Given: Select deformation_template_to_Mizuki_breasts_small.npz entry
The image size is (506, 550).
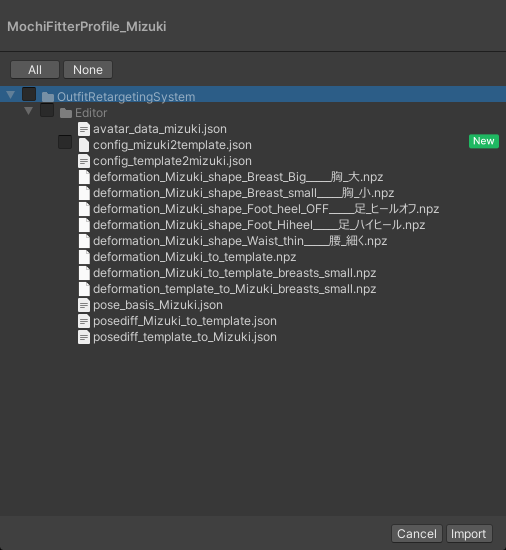Looking at the screenshot, I should coord(234,289).
